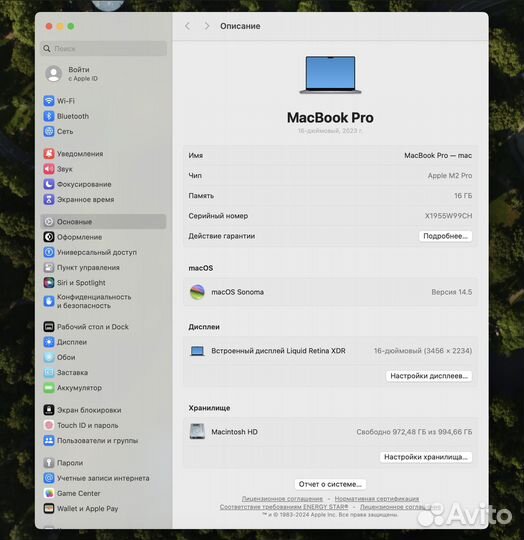Select Фокусирование moon icon
The width and height of the screenshot is (524, 540).
click(x=49, y=184)
